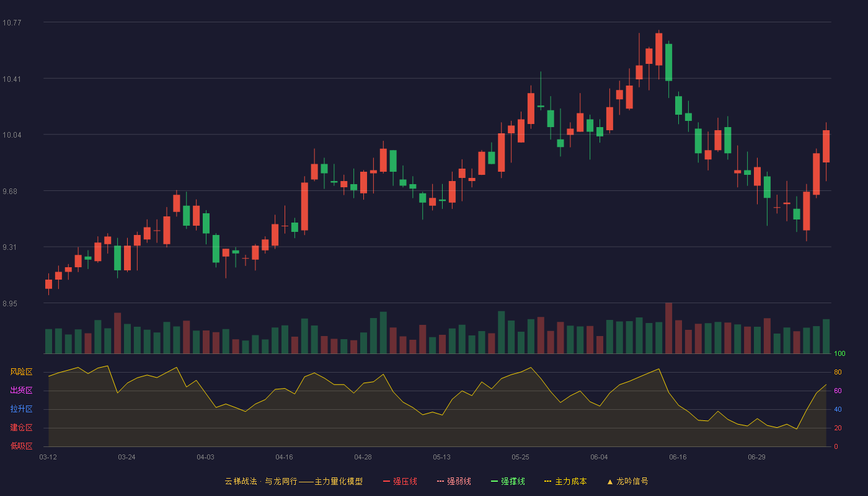Toggle the yellow dashed 主力成本 legend marker
This screenshot has width=868, height=496.
tap(547, 481)
